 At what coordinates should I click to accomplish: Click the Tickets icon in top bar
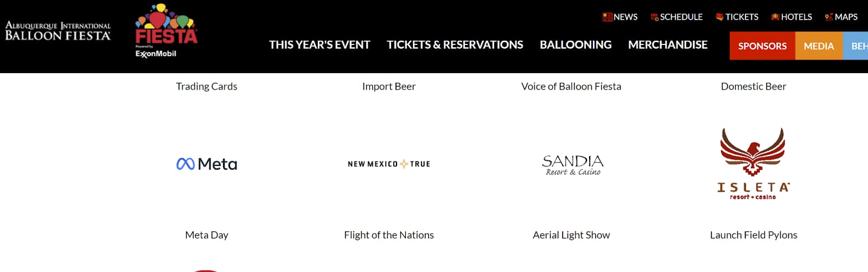pyautogui.click(x=719, y=17)
